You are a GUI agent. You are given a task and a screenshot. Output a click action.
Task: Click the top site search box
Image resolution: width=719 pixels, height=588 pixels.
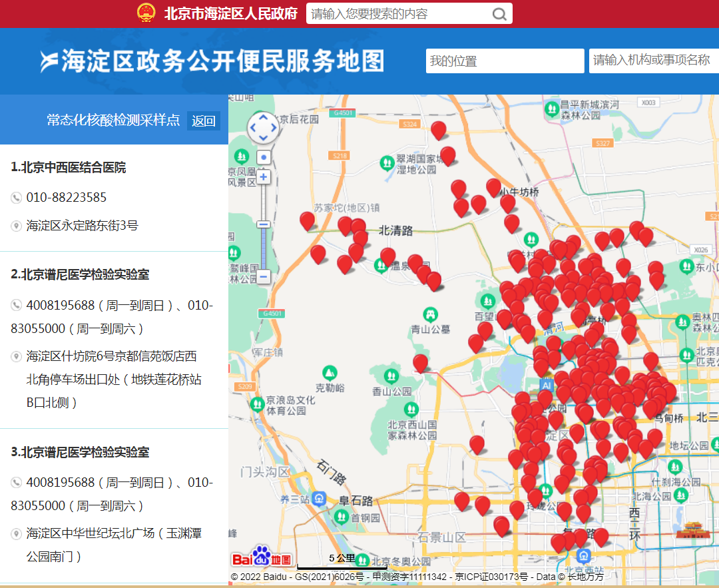point(399,14)
